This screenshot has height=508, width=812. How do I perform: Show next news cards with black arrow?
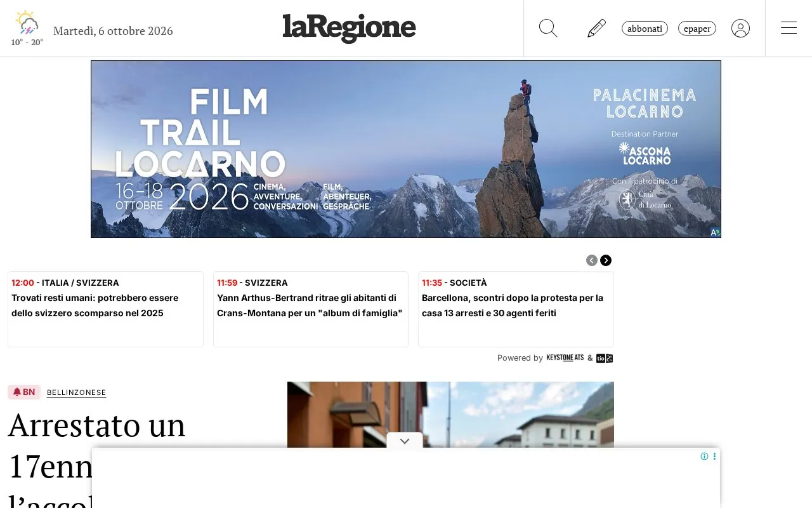[606, 260]
